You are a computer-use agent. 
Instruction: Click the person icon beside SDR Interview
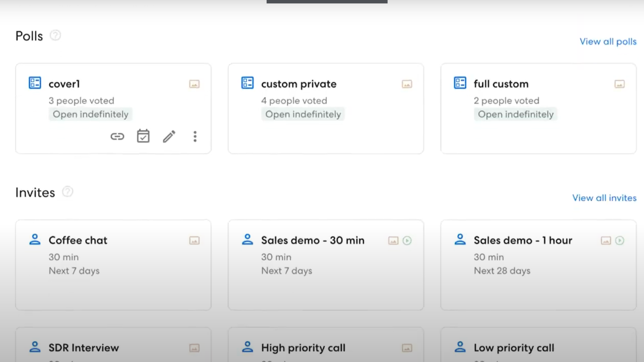(35, 347)
